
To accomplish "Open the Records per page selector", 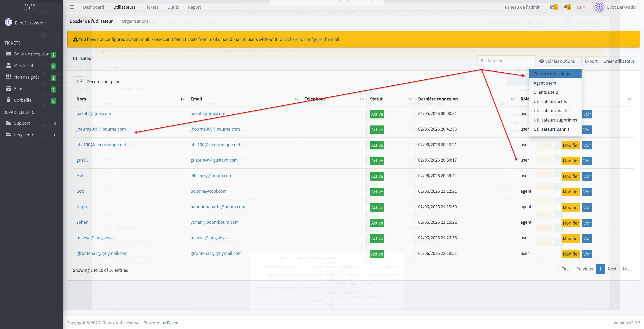I will (x=80, y=81).
